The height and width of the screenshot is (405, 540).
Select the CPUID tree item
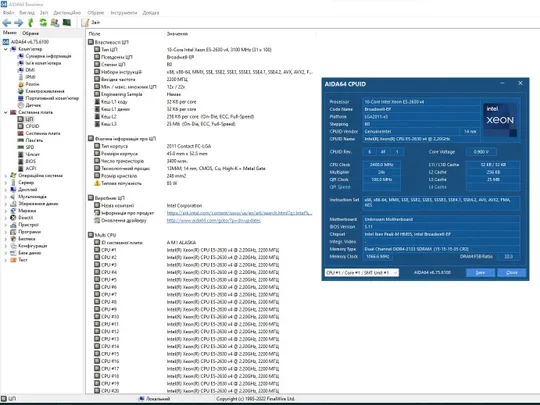pyautogui.click(x=32, y=126)
